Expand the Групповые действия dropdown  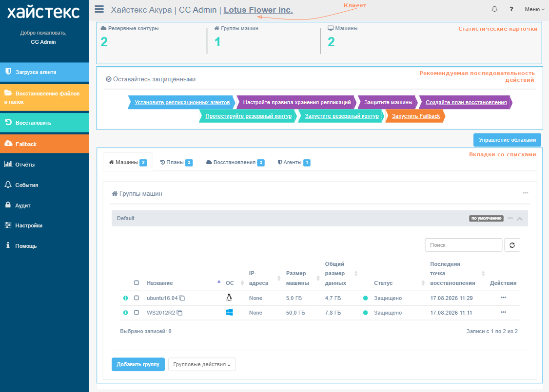(202, 364)
